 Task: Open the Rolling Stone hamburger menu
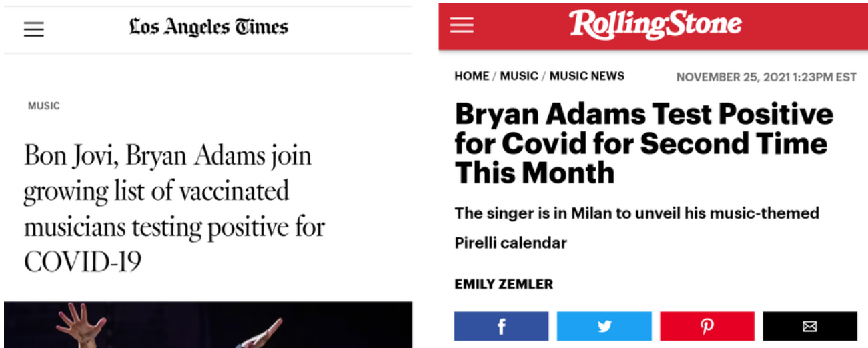point(462,25)
